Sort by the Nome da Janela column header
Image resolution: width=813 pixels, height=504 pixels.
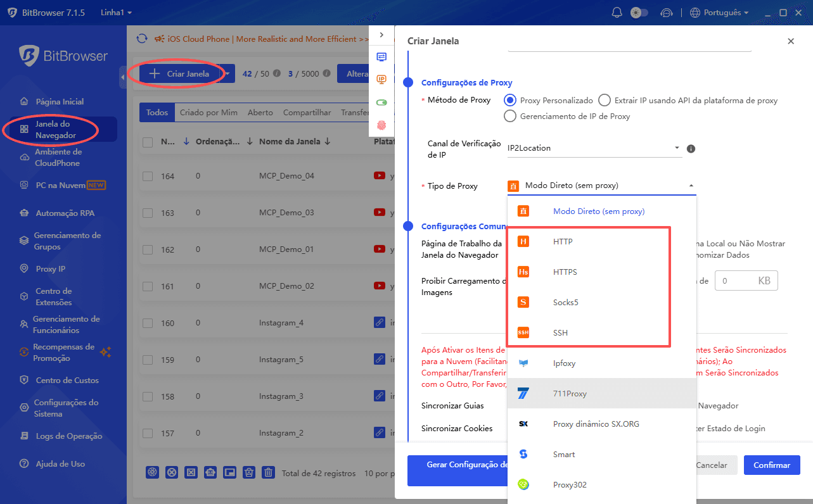pyautogui.click(x=295, y=142)
